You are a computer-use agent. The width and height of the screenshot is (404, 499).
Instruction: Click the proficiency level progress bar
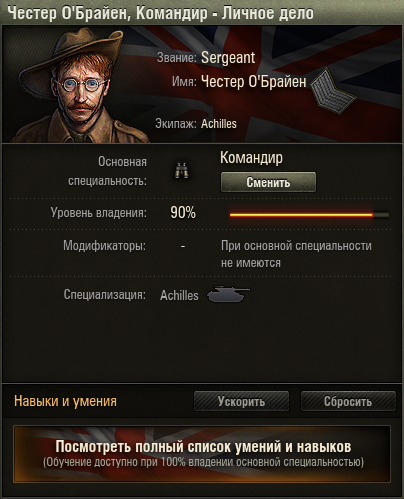click(x=309, y=215)
